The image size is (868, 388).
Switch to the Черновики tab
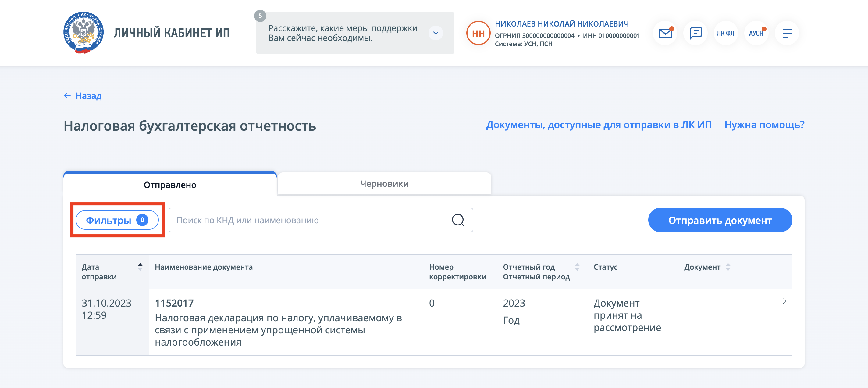point(384,184)
